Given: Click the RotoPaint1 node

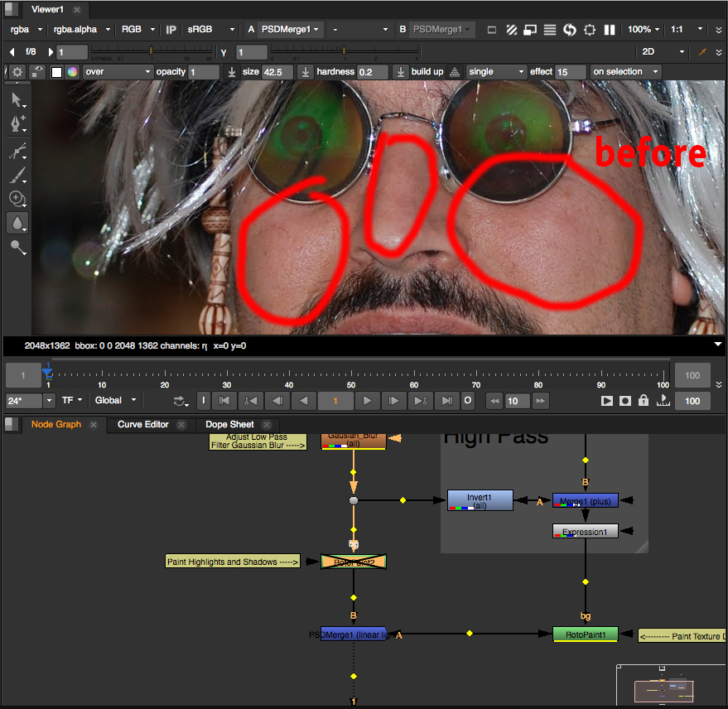Looking at the screenshot, I should [x=585, y=635].
